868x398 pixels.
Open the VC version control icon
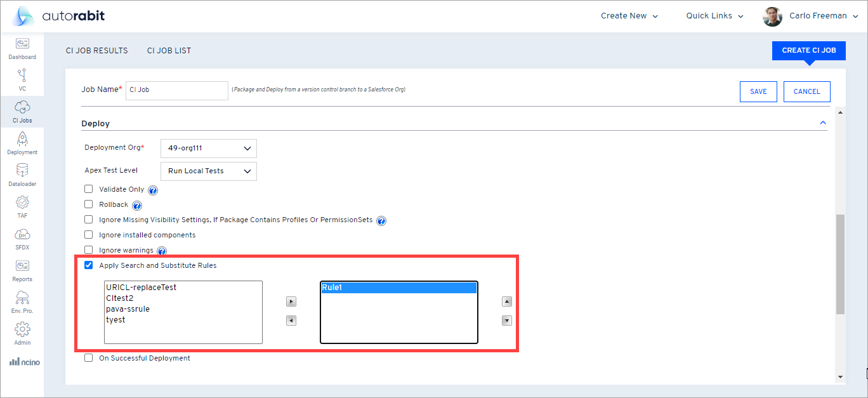22,75
